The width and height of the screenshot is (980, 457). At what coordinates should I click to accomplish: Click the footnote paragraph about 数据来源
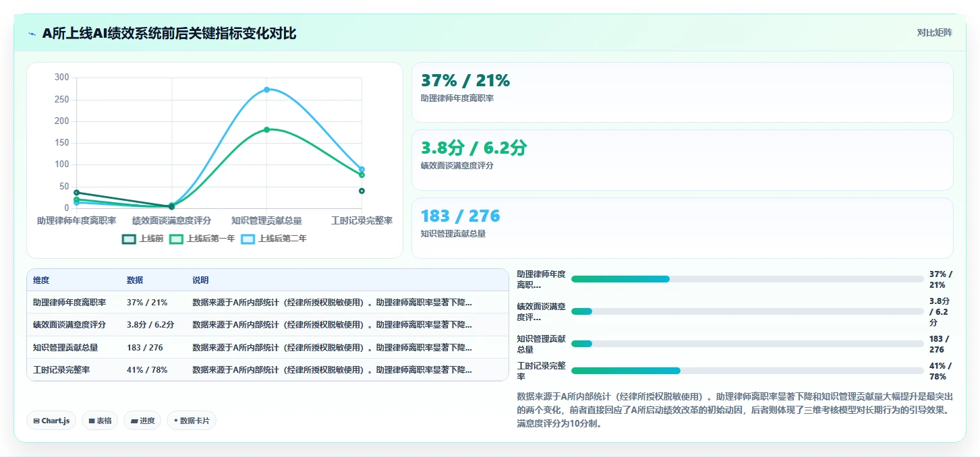click(734, 410)
